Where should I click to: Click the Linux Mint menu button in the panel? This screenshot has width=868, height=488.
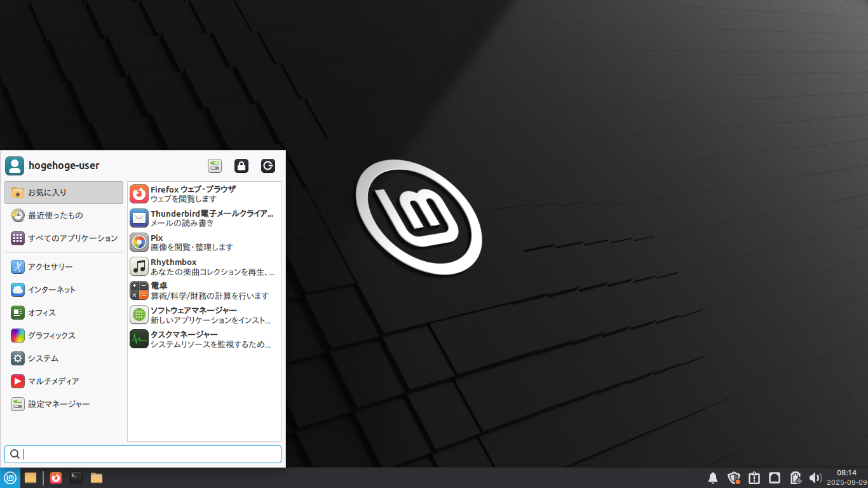10,478
